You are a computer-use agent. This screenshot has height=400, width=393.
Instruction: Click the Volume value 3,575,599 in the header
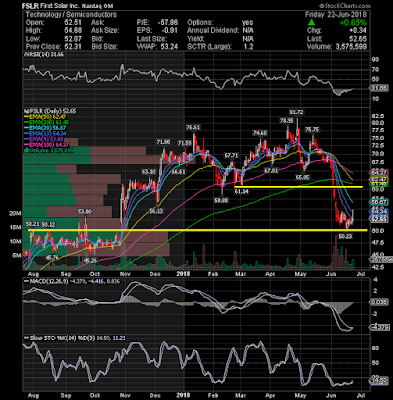click(350, 47)
